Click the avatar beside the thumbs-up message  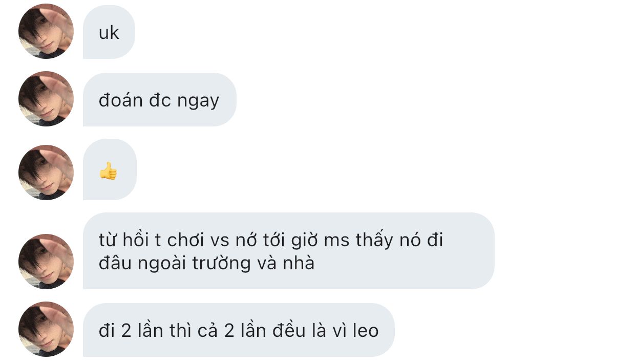click(x=46, y=173)
